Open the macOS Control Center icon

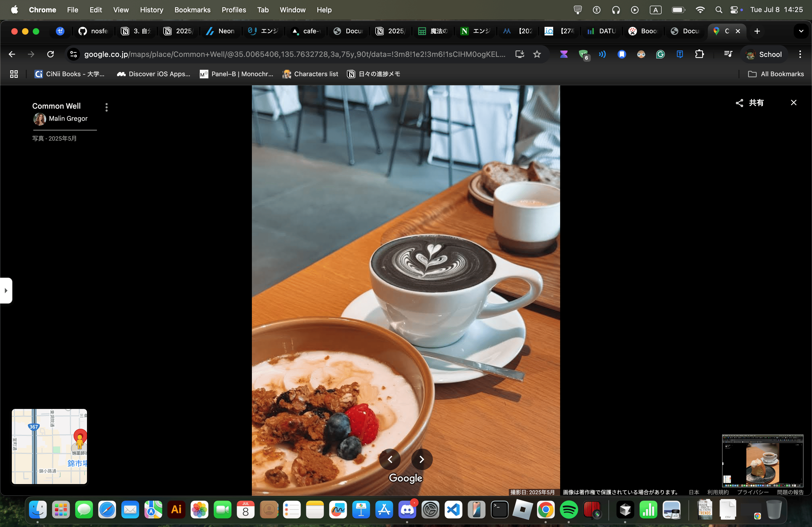point(734,10)
